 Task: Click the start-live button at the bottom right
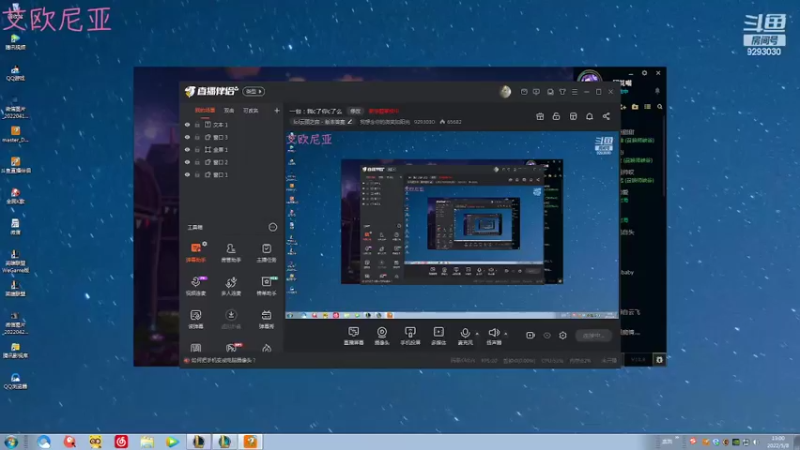pos(593,335)
